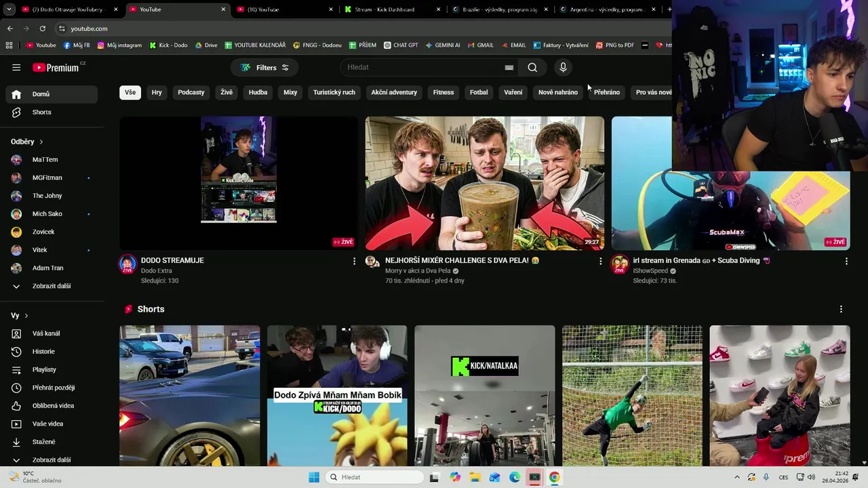Open Vaše videa in sidebar
868x488 pixels.
[x=52, y=424]
